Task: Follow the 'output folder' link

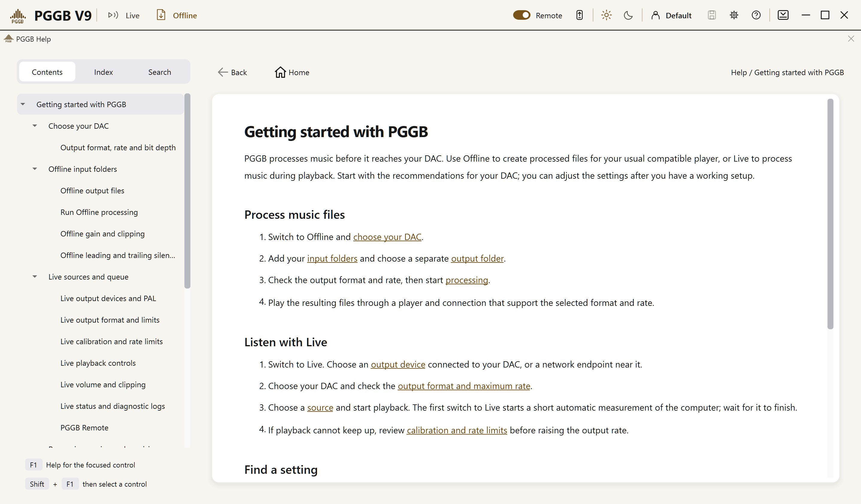Action: tap(477, 259)
